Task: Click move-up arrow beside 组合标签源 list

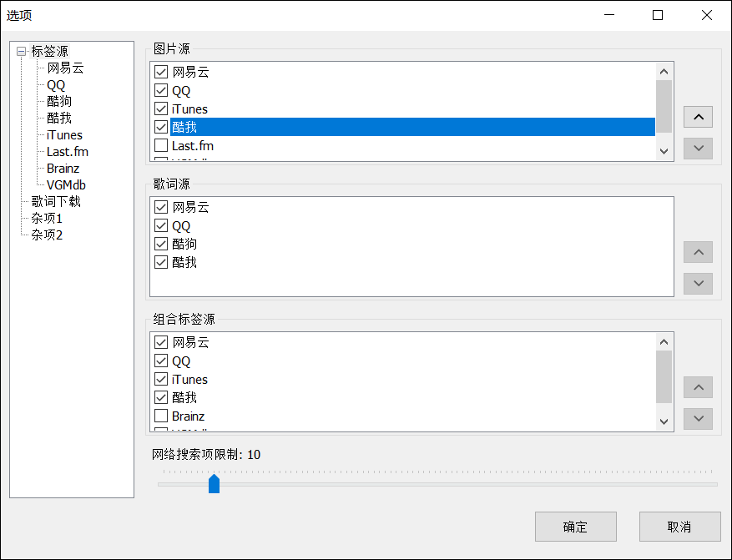Action: (698, 387)
